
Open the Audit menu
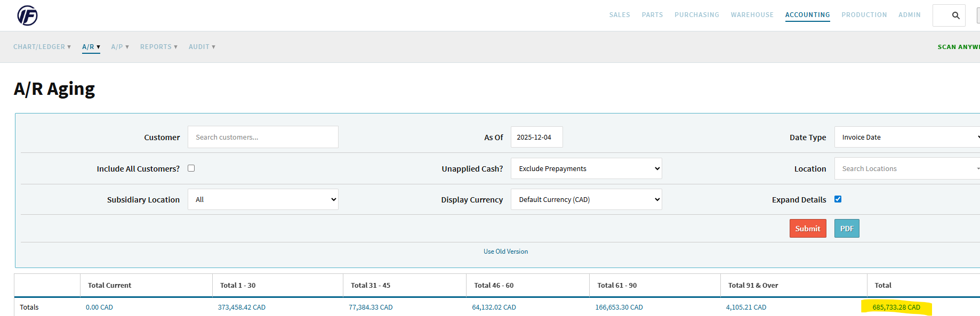[202, 47]
